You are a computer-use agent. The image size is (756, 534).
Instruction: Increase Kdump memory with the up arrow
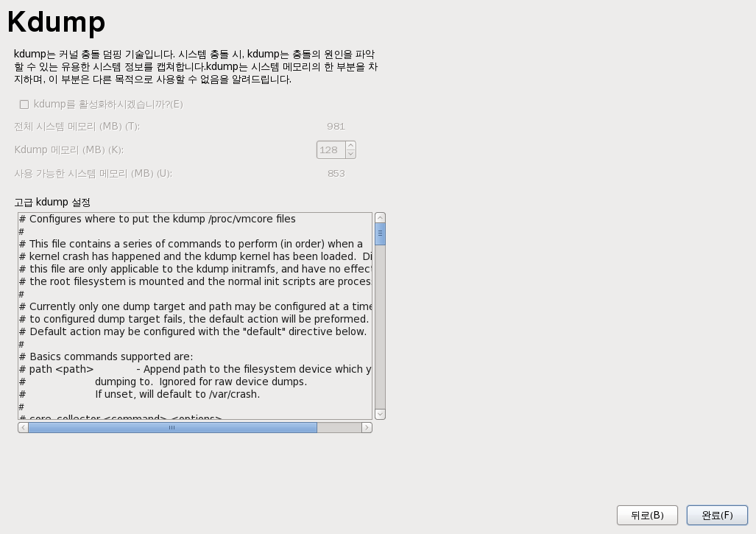point(351,146)
